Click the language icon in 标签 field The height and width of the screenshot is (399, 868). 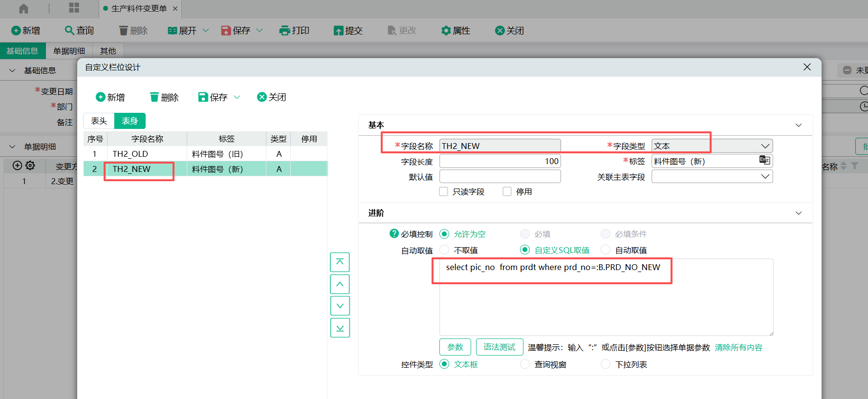tap(764, 160)
